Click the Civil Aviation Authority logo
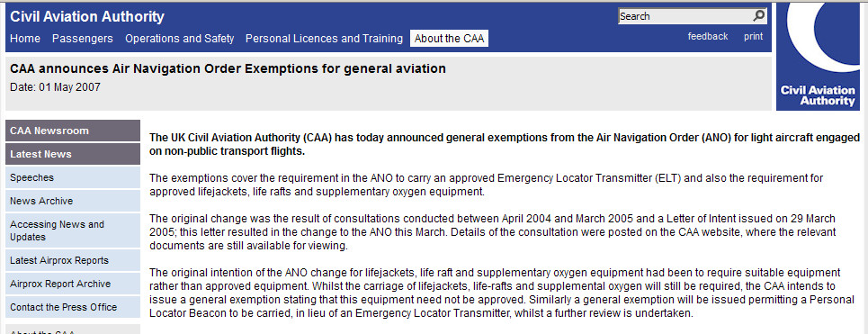The width and height of the screenshot is (868, 334). pos(818,56)
